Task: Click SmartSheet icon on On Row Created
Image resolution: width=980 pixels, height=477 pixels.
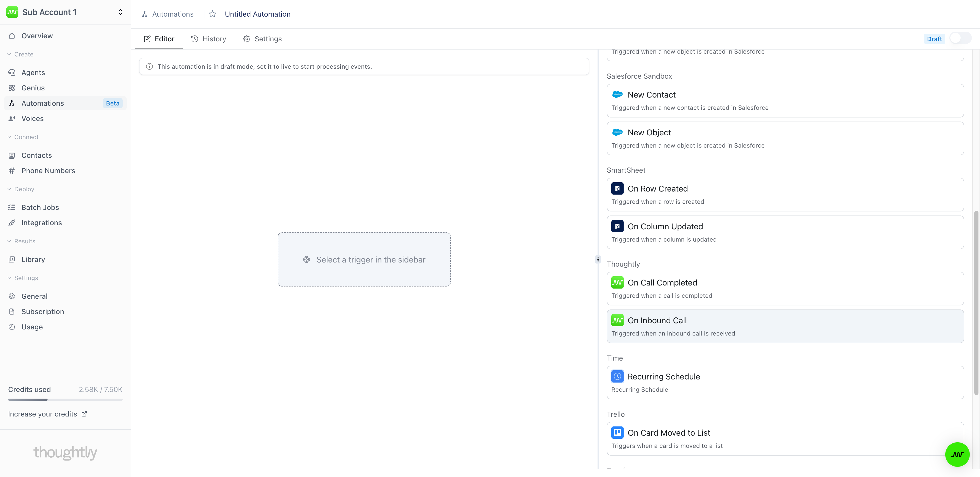Action: pyautogui.click(x=617, y=189)
